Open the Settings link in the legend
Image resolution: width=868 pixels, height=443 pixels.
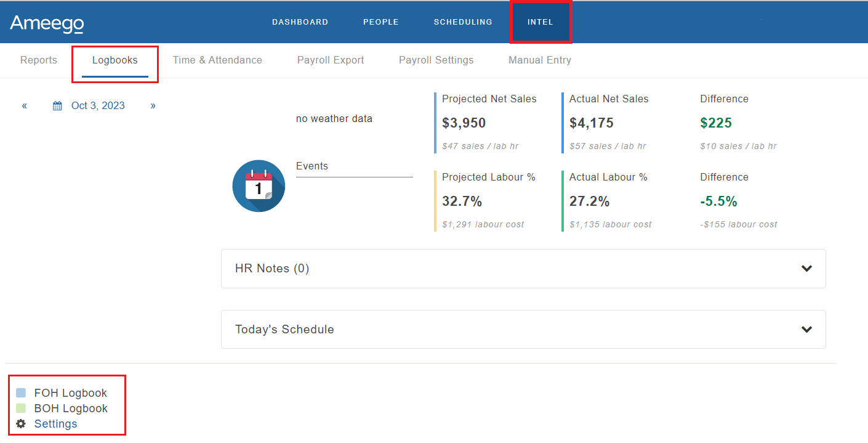tap(55, 424)
